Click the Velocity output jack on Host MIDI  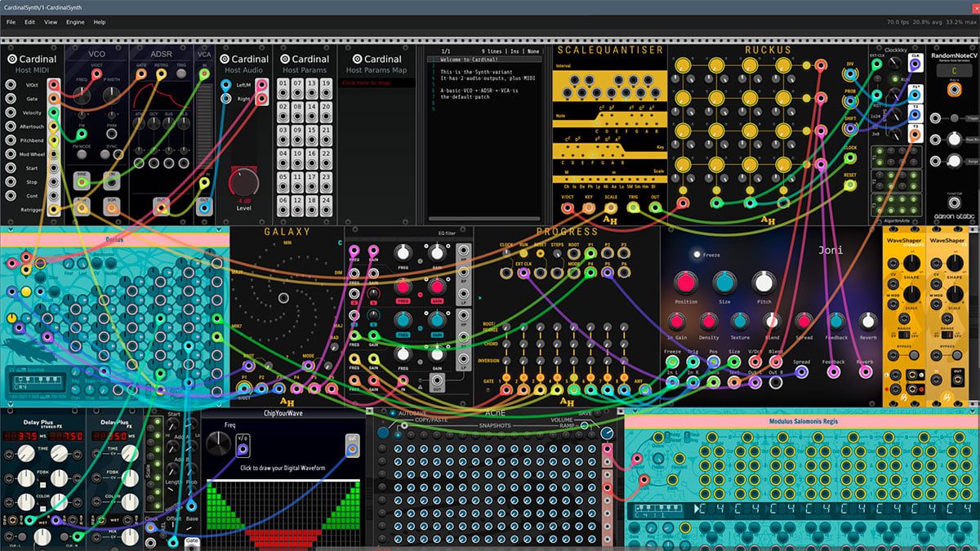(53, 113)
